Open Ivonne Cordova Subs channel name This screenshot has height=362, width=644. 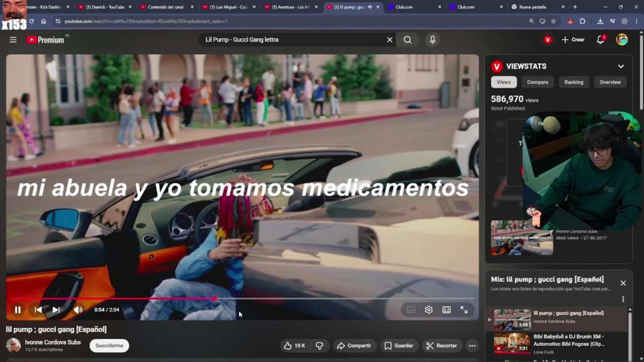pyautogui.click(x=53, y=342)
